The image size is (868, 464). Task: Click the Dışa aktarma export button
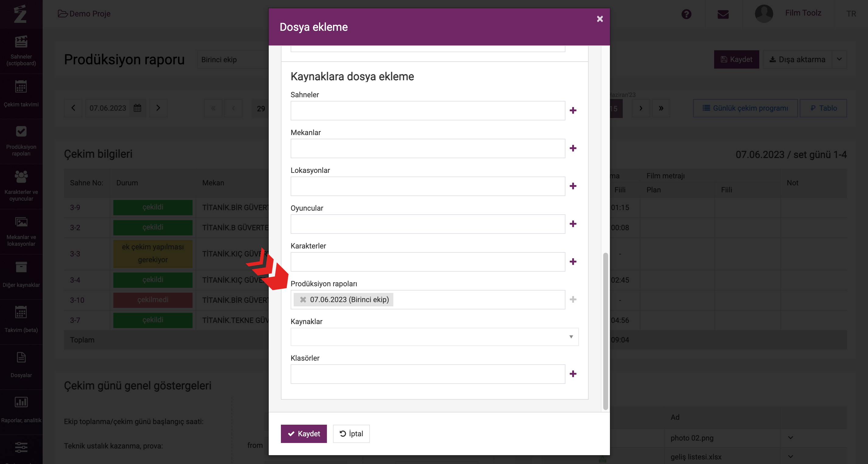pos(797,59)
